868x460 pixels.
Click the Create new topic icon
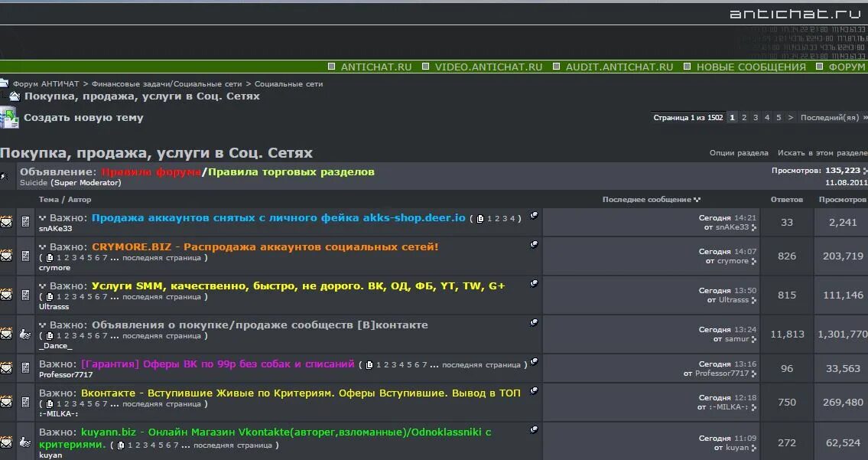tap(9, 118)
